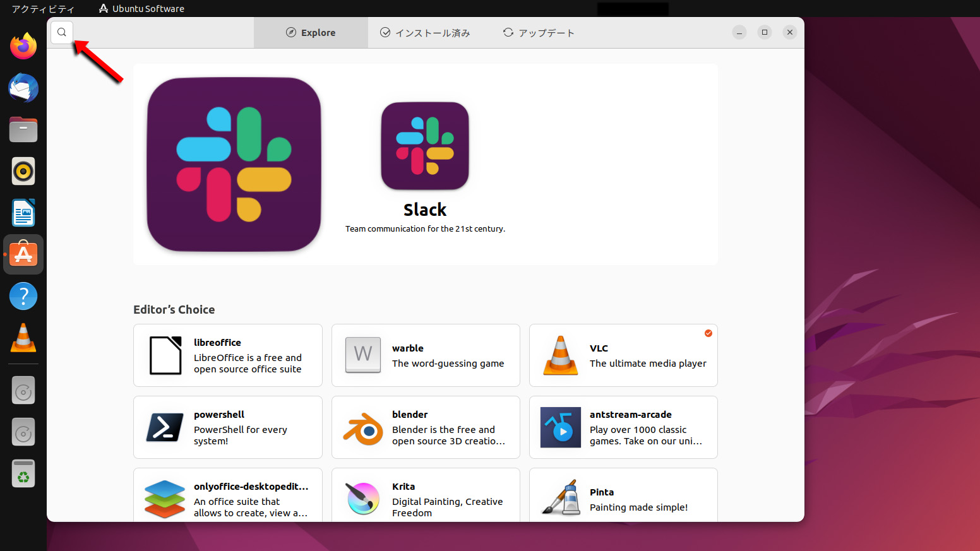Maximize the Ubuntu Software window
Screen dimensions: 980x551
765,32
